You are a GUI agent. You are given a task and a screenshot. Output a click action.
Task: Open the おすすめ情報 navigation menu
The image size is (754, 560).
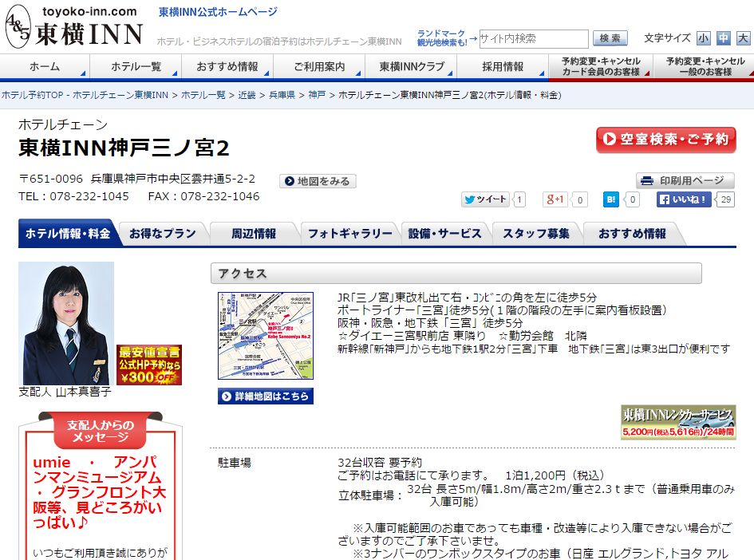click(227, 66)
